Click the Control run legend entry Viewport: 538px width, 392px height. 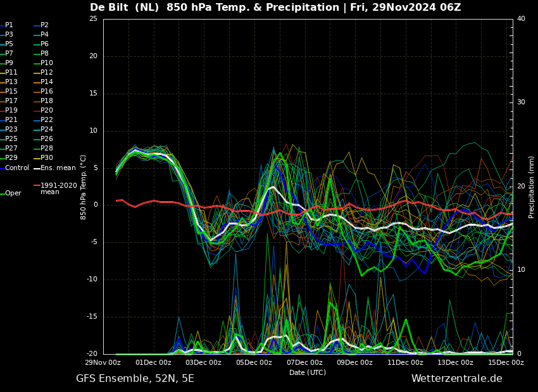[x=17, y=168]
